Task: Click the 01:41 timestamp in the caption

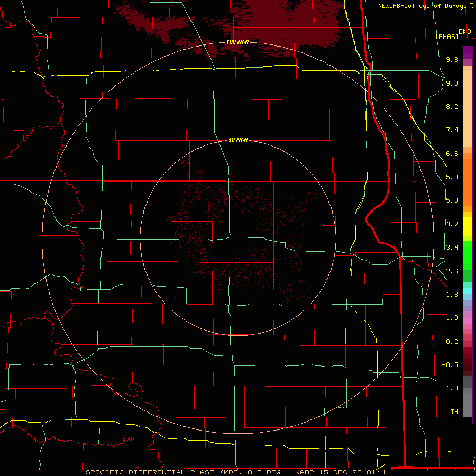Action: 378,472
